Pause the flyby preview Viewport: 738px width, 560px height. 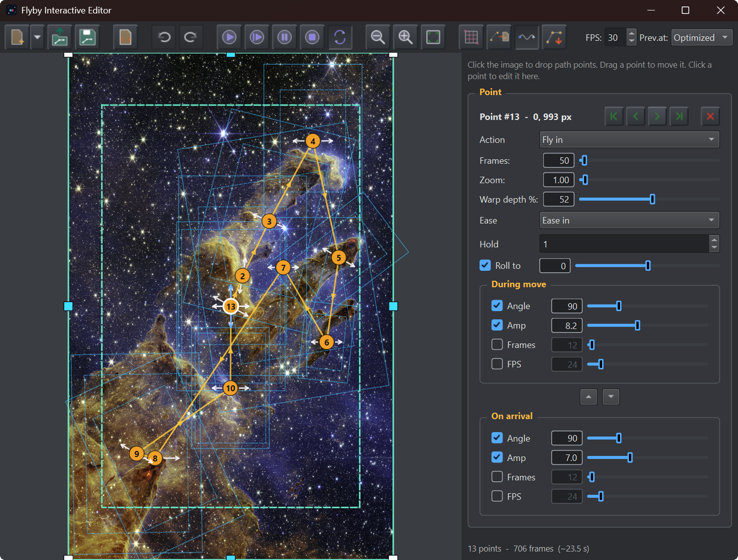click(284, 37)
